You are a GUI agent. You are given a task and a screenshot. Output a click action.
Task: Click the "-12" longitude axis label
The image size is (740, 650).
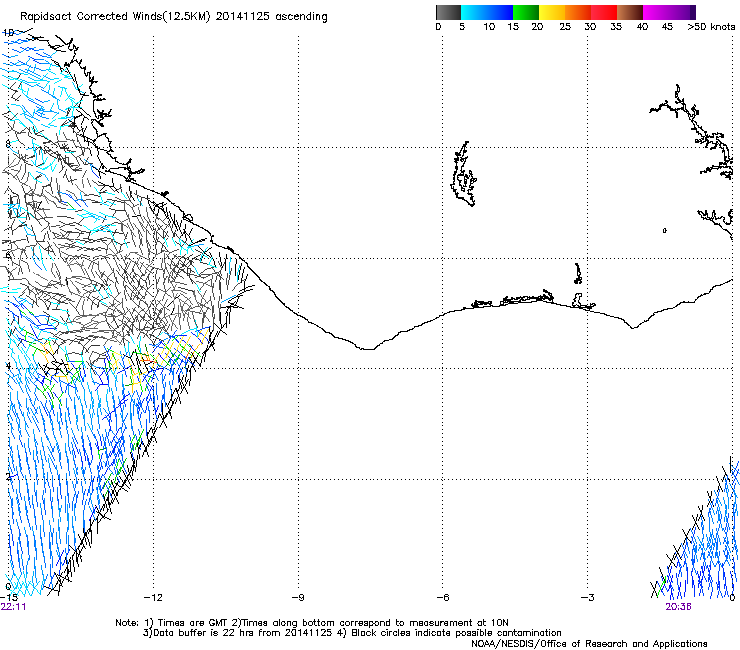[153, 598]
